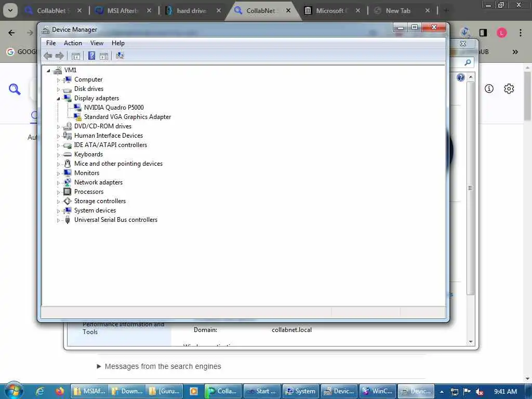The height and width of the screenshot is (399, 532).
Task: Toggle Chrome side panel icon
Action: click(x=483, y=33)
